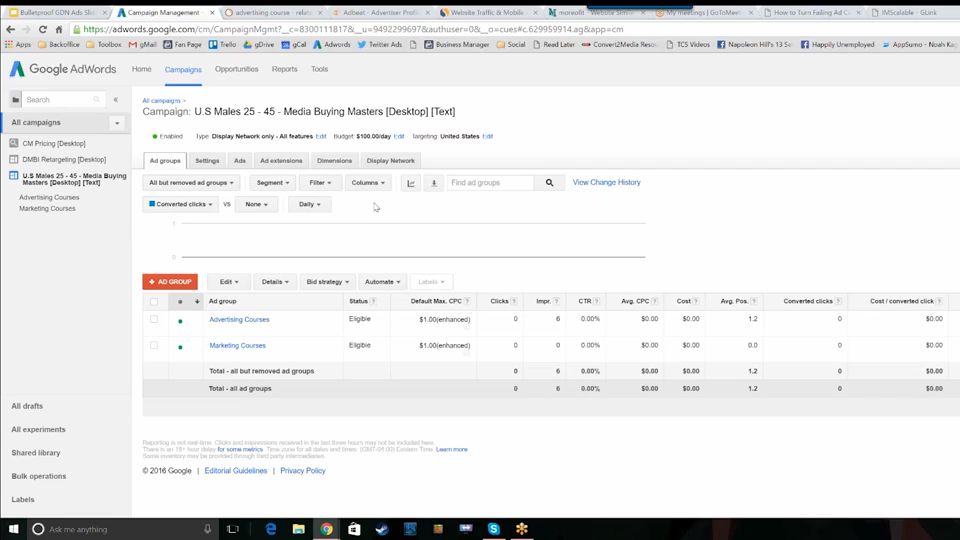Open the Windows Start menu
The height and width of the screenshot is (540, 960).
click(x=13, y=529)
